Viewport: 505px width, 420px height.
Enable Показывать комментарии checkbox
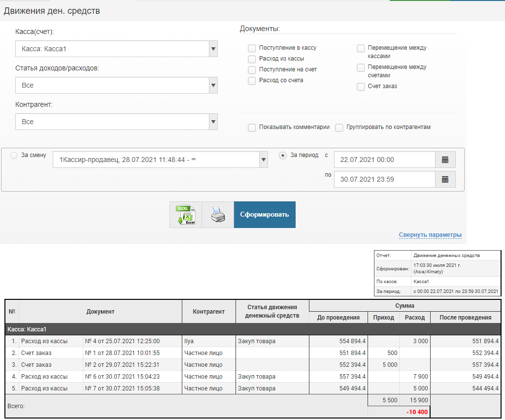click(x=252, y=128)
